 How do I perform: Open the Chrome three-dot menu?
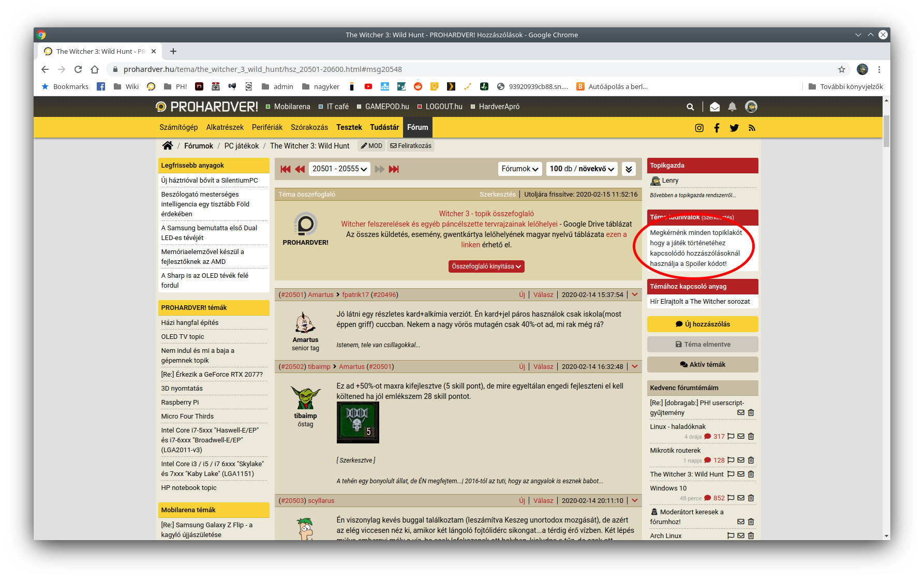879,69
